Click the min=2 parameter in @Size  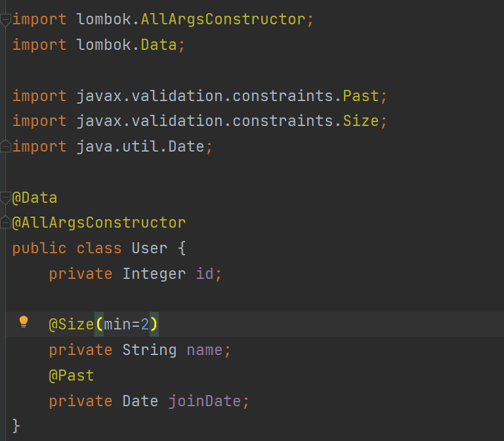coord(127,324)
